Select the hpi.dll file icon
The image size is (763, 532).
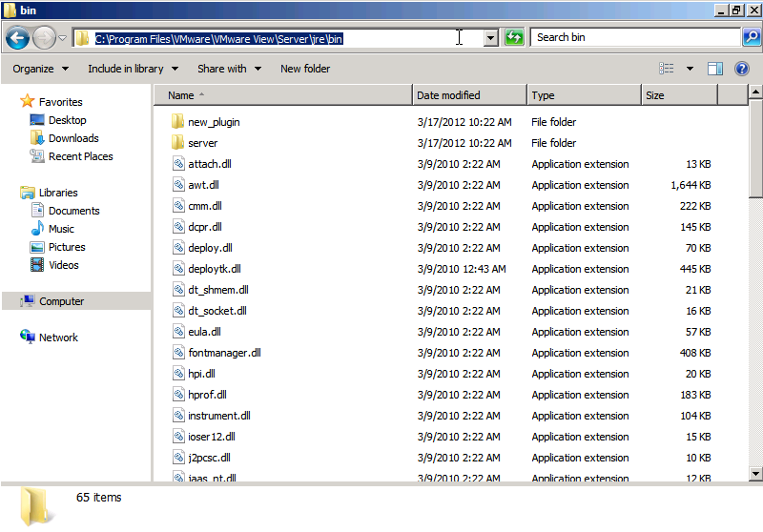point(178,373)
